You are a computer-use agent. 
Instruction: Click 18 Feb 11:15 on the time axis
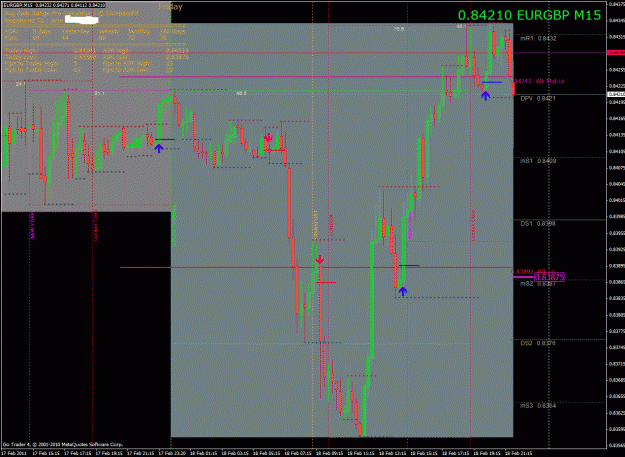[361, 453]
